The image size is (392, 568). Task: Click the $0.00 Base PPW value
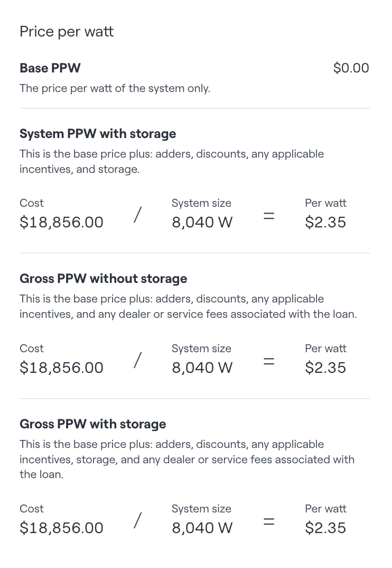point(351,68)
